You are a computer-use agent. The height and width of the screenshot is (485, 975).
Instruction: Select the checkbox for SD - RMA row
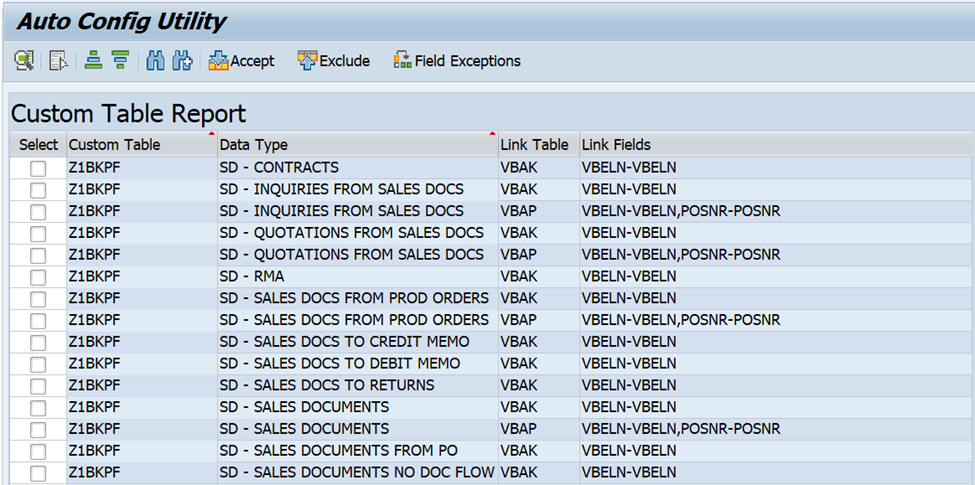38,277
